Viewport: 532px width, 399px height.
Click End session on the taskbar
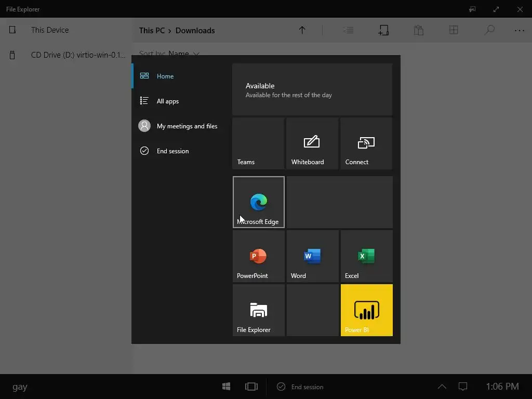(300, 387)
